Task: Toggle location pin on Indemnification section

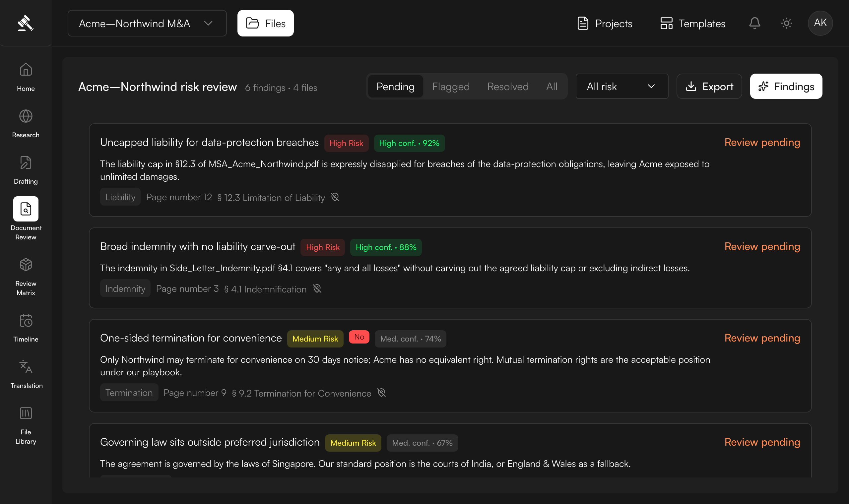Action: click(317, 289)
